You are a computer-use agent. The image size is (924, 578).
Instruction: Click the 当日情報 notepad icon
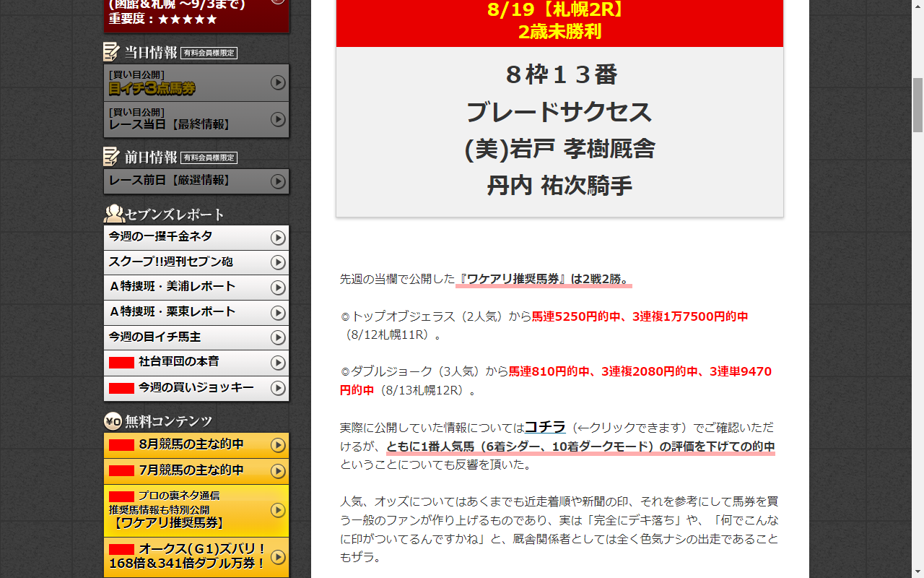coord(111,52)
